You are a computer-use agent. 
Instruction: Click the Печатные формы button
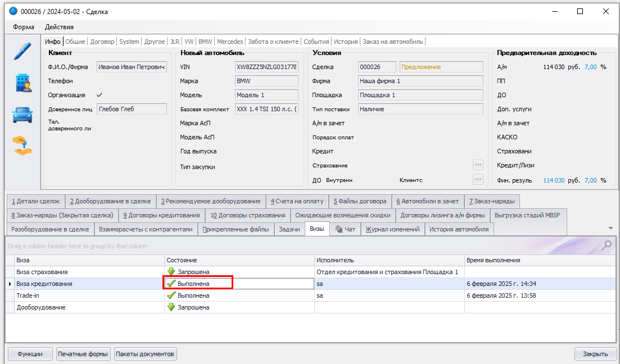coord(83,354)
